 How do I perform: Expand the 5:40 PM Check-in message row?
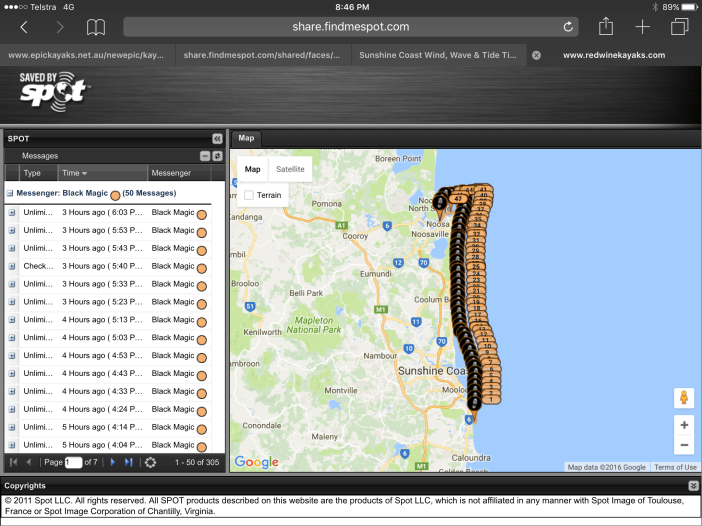(12, 266)
